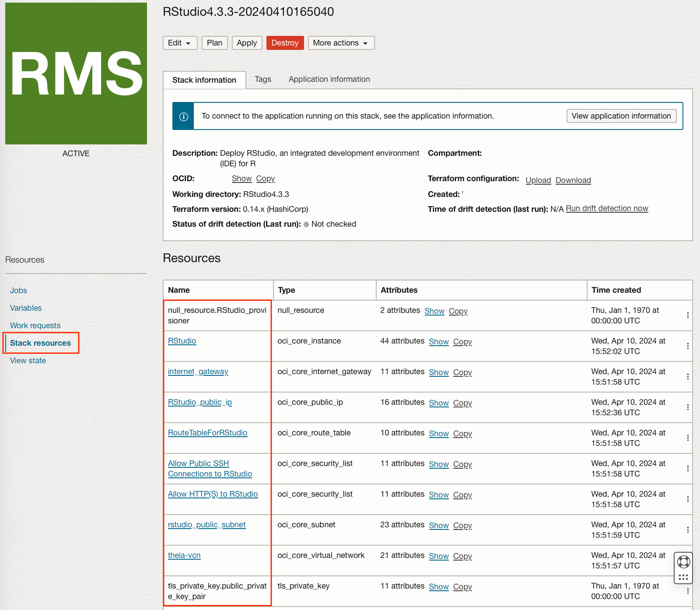The image size is (700, 610).
Task: Switch to the Tags tab
Action: point(263,79)
